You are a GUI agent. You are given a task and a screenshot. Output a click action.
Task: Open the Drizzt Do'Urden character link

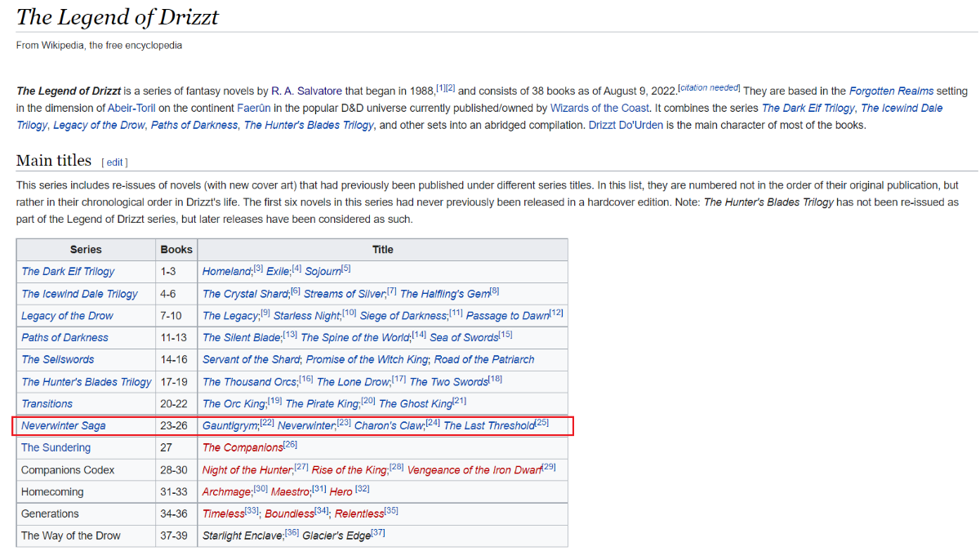click(626, 125)
